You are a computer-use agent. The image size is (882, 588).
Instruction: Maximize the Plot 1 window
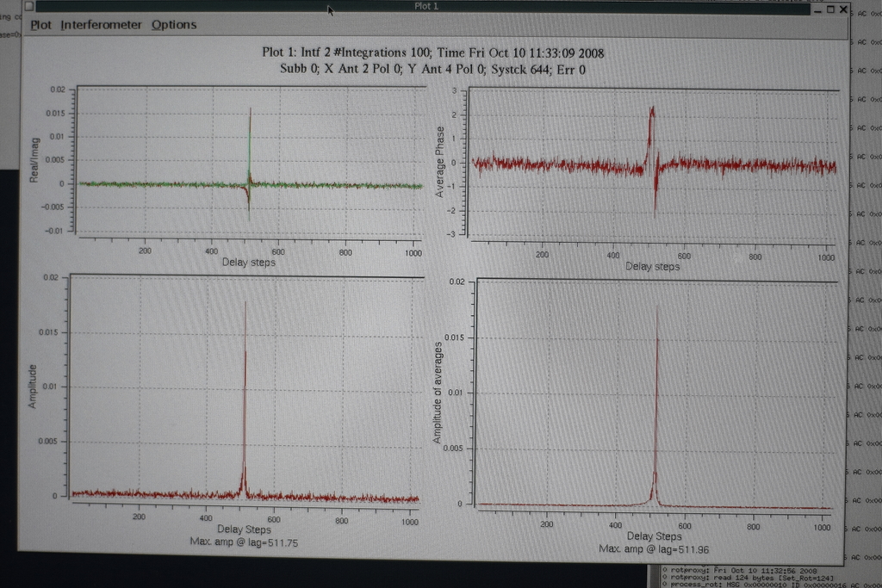tap(830, 9)
